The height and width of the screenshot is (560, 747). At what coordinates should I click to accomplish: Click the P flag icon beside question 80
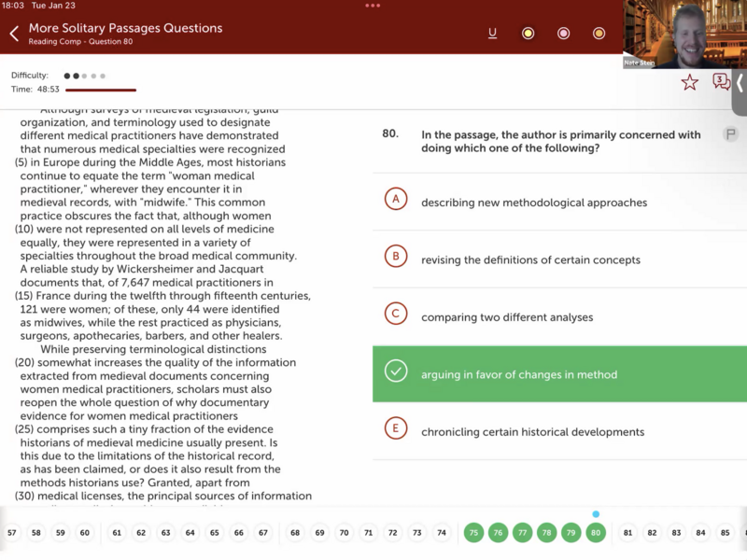730,134
